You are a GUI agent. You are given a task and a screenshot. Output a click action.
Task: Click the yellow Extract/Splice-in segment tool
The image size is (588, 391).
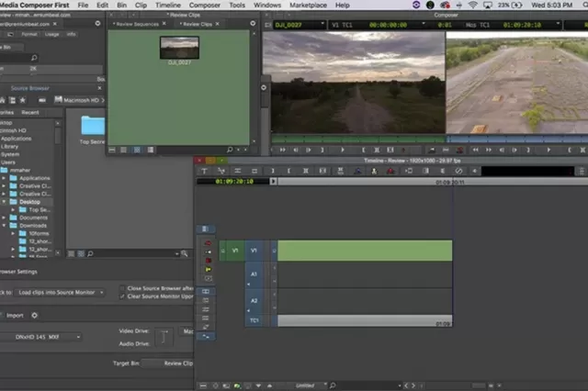point(208,270)
